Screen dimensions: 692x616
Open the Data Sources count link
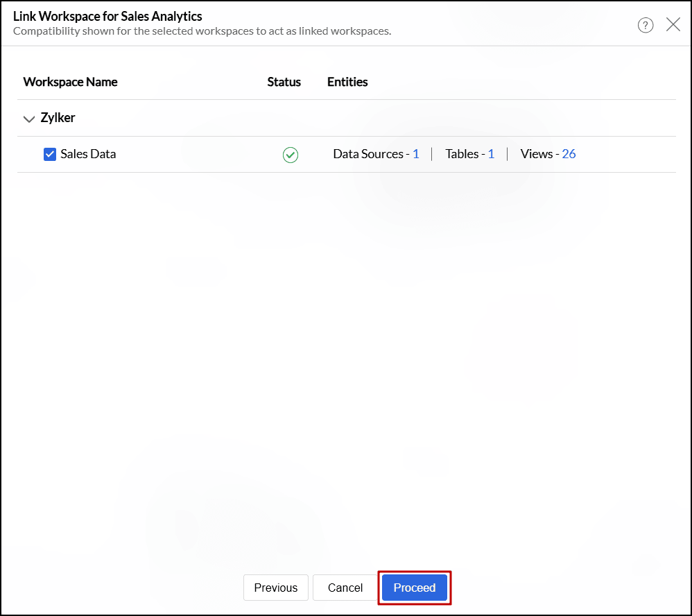pos(416,154)
